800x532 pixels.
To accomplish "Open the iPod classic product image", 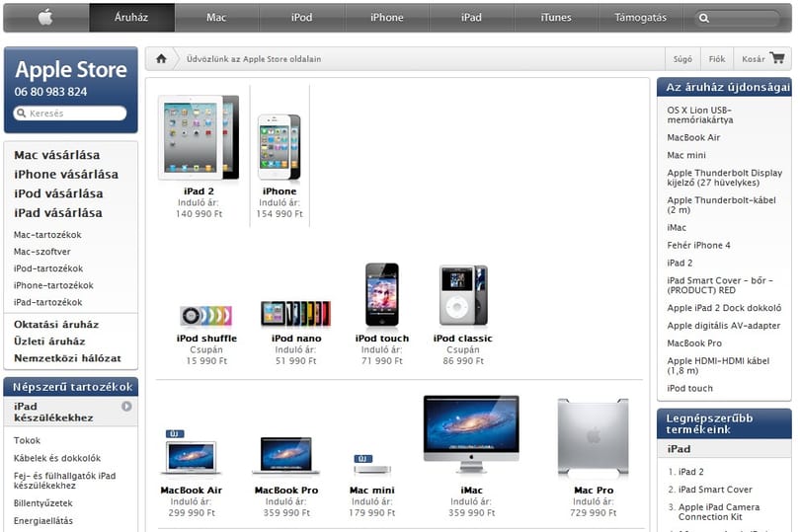I will 463,295.
